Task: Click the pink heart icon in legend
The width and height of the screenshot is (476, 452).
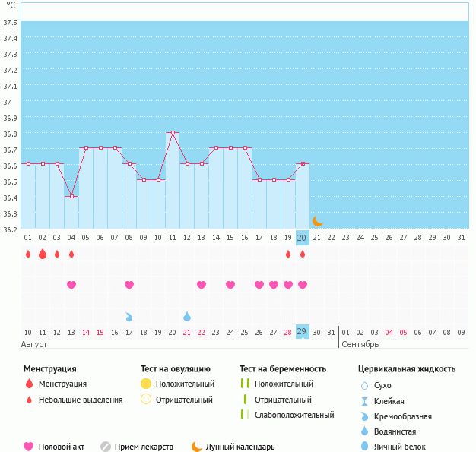Action: coord(29,447)
